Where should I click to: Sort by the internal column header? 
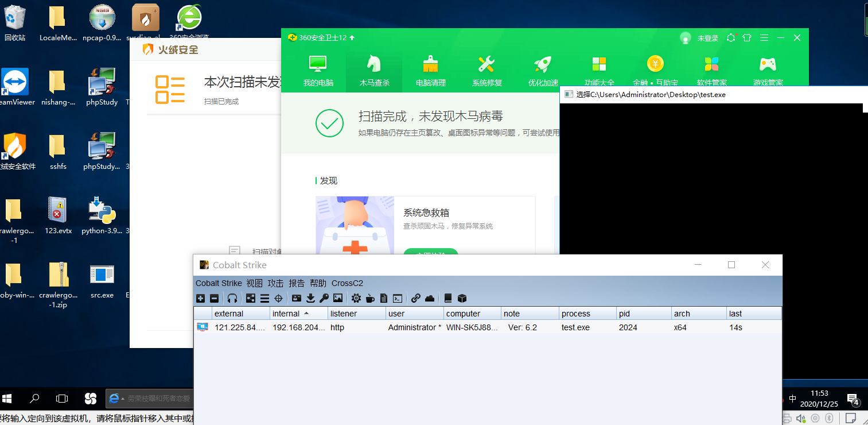(x=299, y=314)
